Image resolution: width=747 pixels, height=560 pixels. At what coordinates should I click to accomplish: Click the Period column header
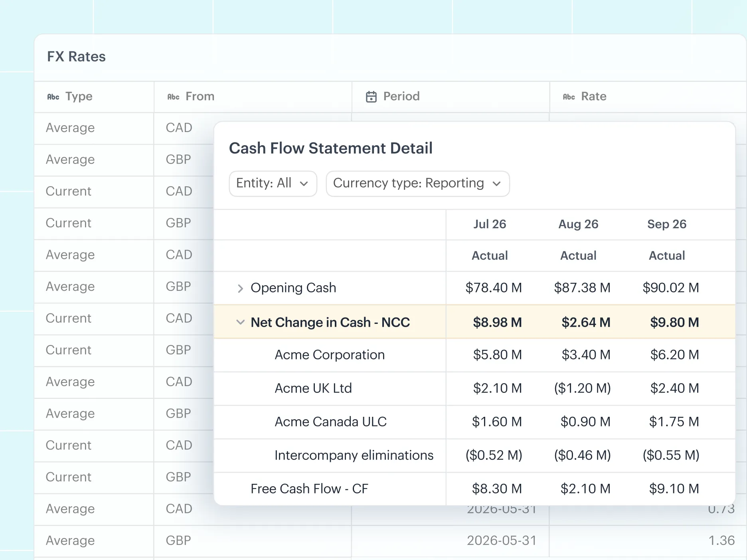(x=450, y=97)
